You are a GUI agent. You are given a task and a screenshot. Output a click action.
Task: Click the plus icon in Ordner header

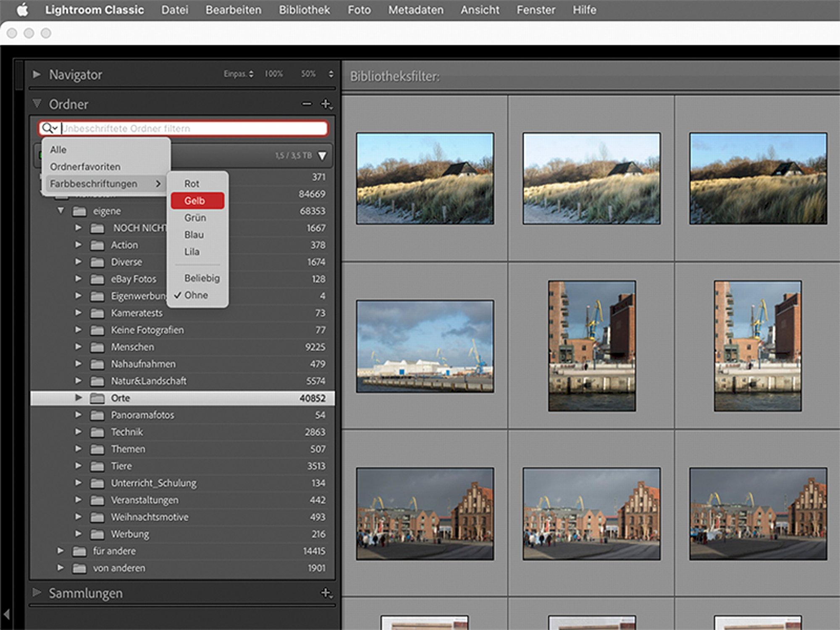click(x=326, y=104)
